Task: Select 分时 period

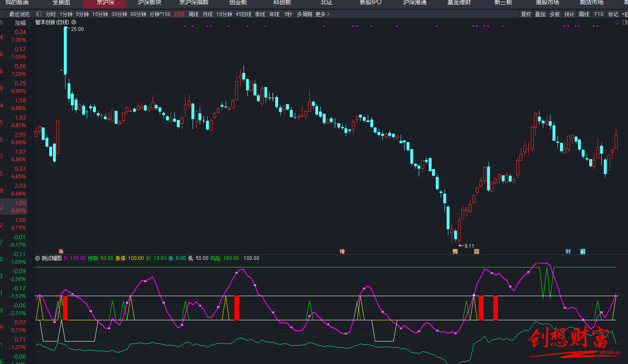Action: (x=51, y=14)
